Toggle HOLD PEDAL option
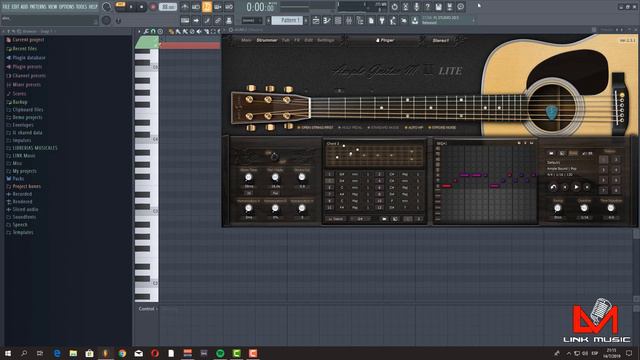This screenshot has width=640, height=360. pyautogui.click(x=351, y=127)
